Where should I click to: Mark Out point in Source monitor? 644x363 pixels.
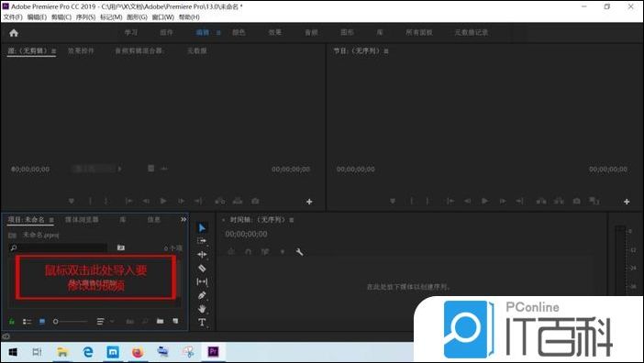click(x=106, y=201)
